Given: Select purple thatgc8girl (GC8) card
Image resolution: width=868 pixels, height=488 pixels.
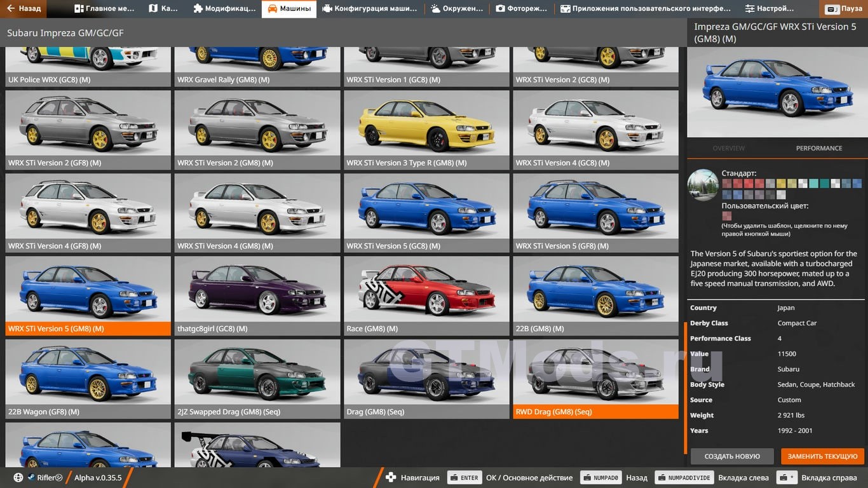Looking at the screenshot, I should tap(257, 296).
